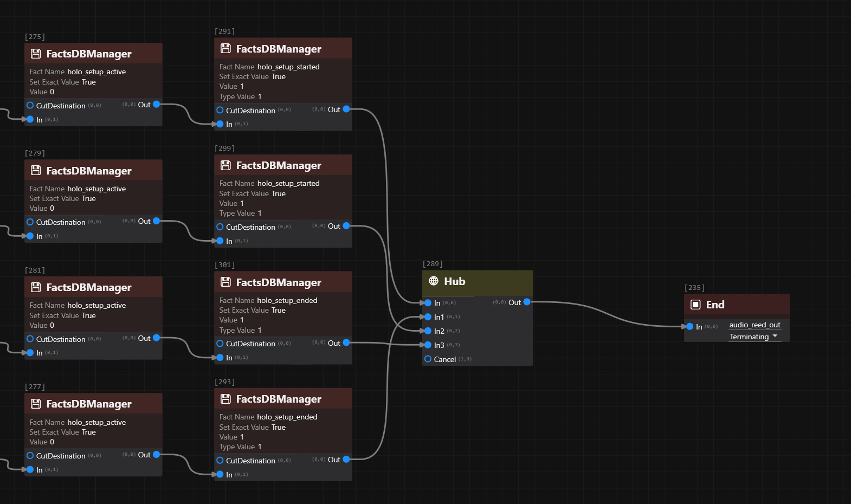Click the Out port on node 293

click(346, 460)
